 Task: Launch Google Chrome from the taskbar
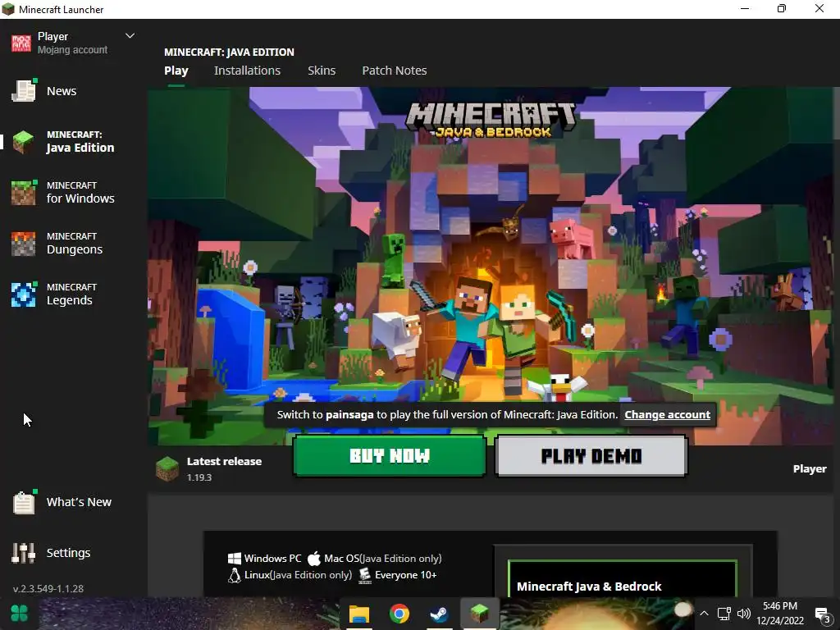399,614
